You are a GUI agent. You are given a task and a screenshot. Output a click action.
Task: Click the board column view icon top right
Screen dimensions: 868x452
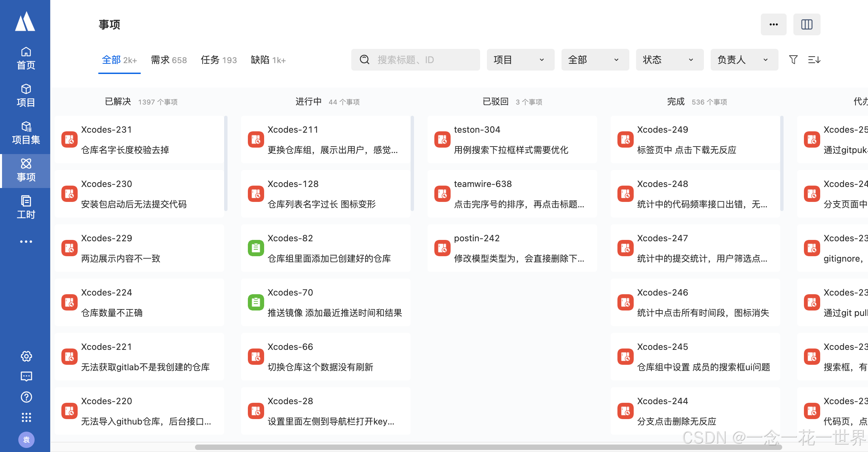[x=807, y=24]
